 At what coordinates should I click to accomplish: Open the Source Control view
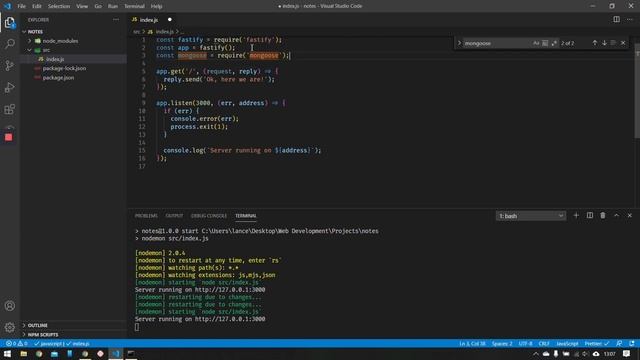(10, 65)
